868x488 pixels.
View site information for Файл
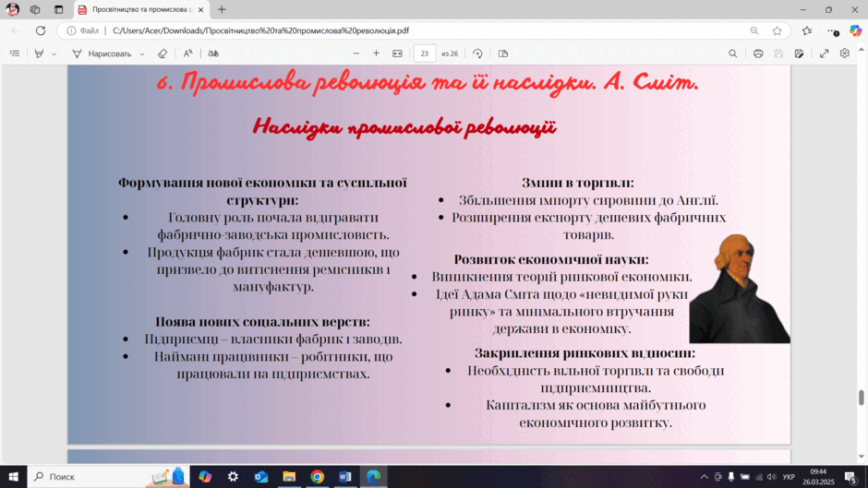[x=82, y=31]
